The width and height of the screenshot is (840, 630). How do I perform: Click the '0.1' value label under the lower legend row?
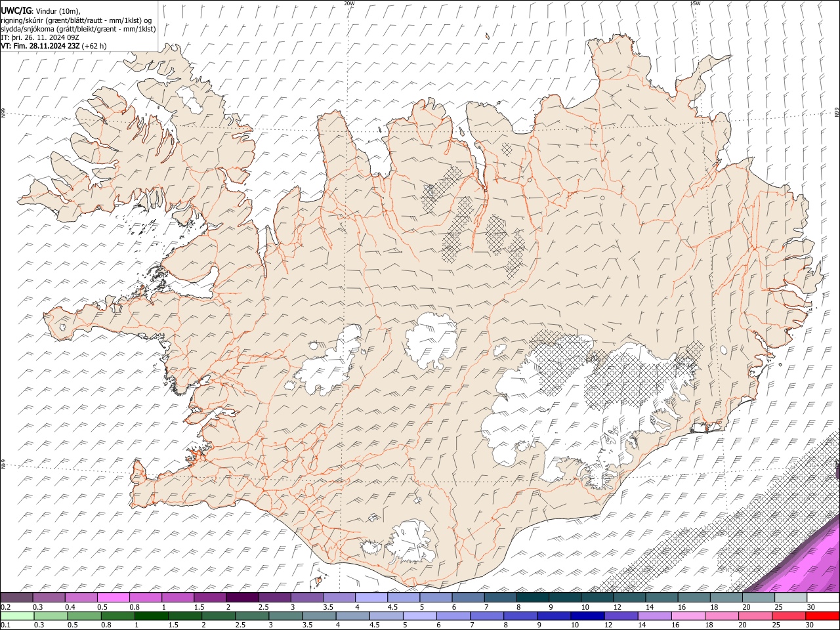[x=5, y=625]
